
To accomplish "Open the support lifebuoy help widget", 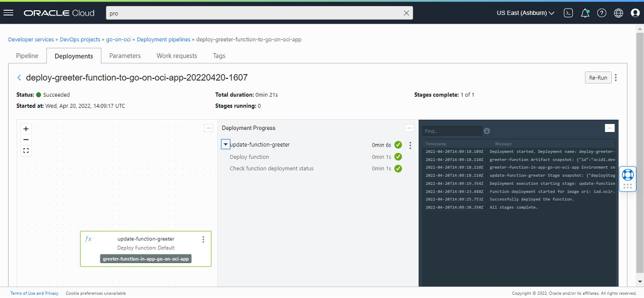I will (x=627, y=175).
